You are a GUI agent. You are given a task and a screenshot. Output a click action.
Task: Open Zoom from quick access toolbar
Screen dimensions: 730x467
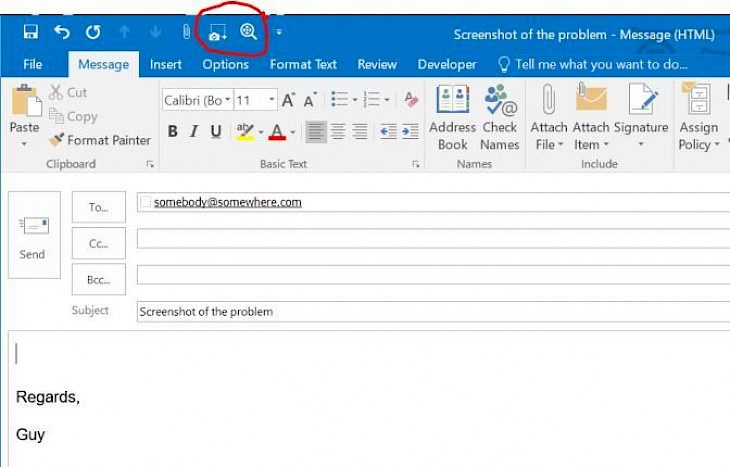point(248,32)
